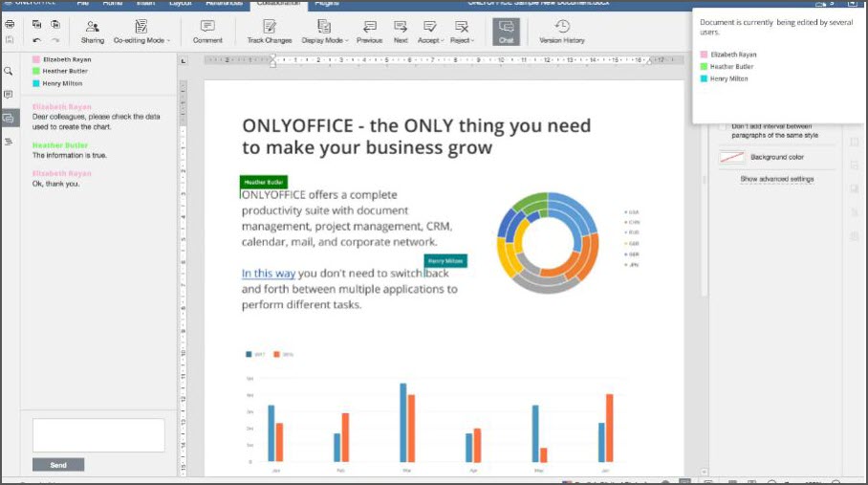
Task: Pick the paragraph Background color swatch
Action: (x=731, y=157)
